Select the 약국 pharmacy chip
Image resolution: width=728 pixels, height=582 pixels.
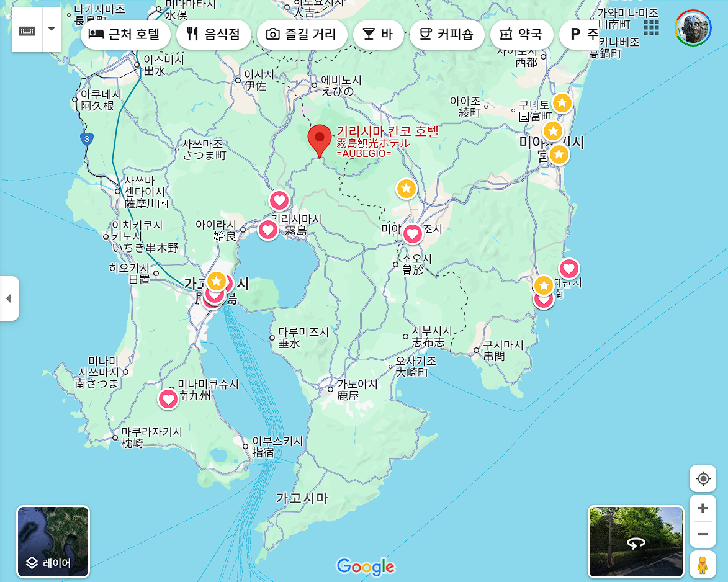point(521,34)
